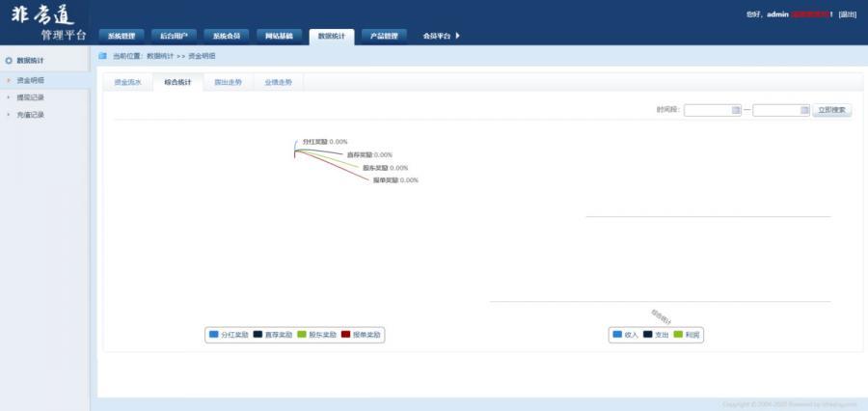Click the arrow next to 会员平台
This screenshot has height=411, width=868.
click(x=458, y=36)
